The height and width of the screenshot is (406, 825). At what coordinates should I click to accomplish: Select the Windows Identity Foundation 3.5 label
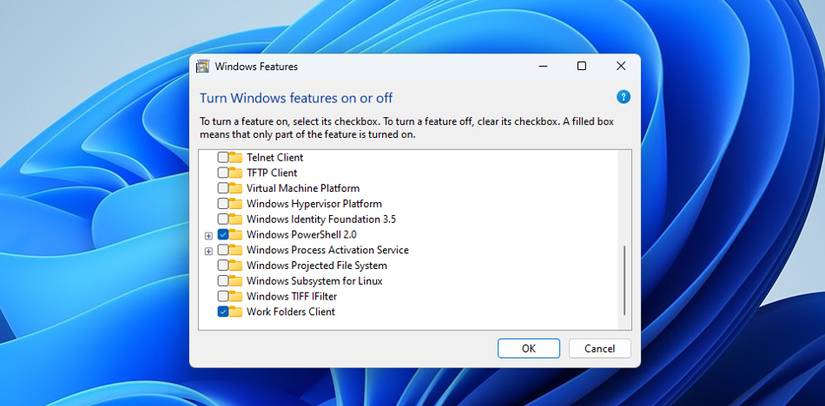(x=321, y=219)
